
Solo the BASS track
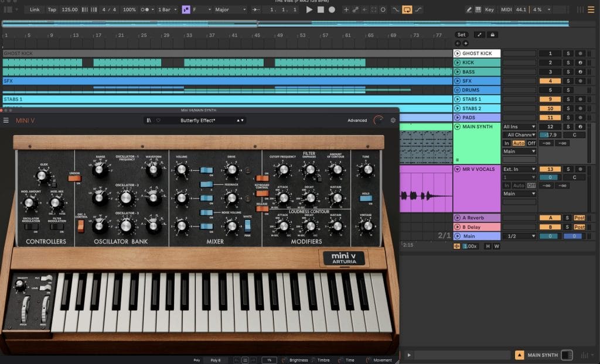point(568,72)
